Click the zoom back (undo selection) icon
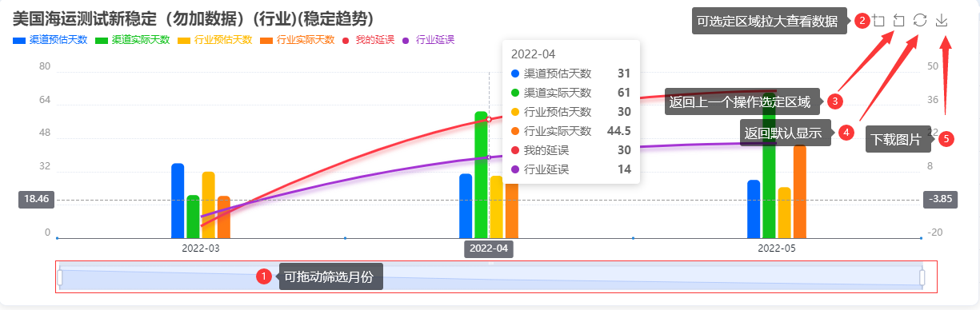The height and width of the screenshot is (310, 980). [898, 21]
